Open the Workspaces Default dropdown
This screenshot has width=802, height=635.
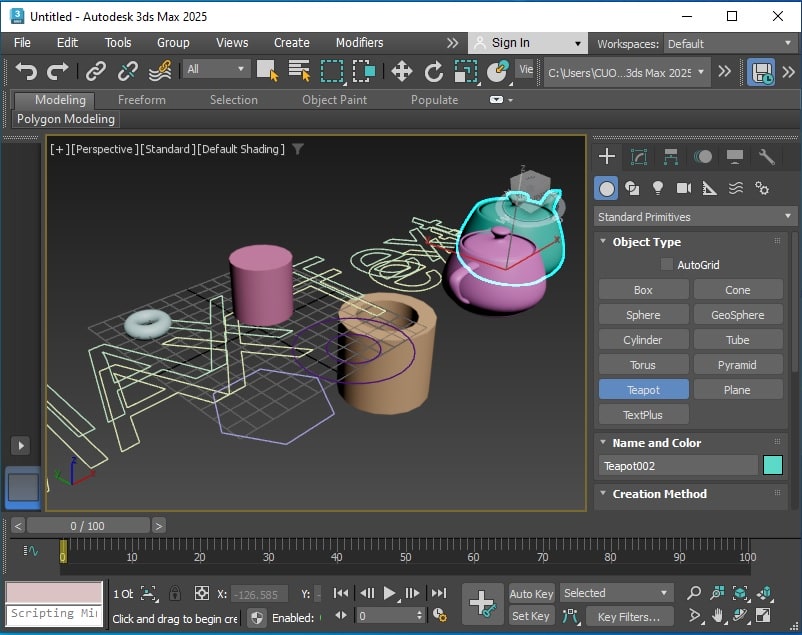click(x=730, y=44)
